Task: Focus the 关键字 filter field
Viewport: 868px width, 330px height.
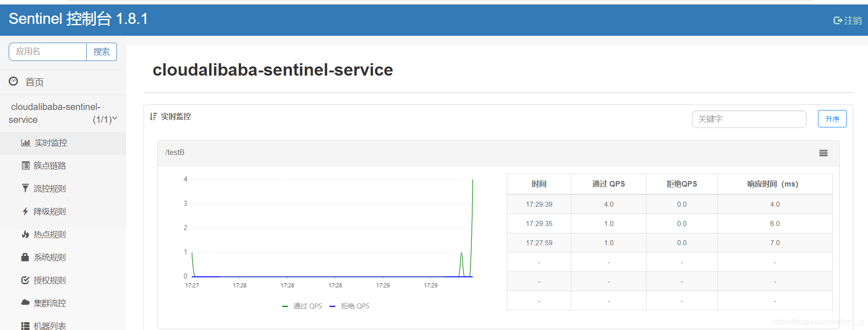Action: pos(749,119)
